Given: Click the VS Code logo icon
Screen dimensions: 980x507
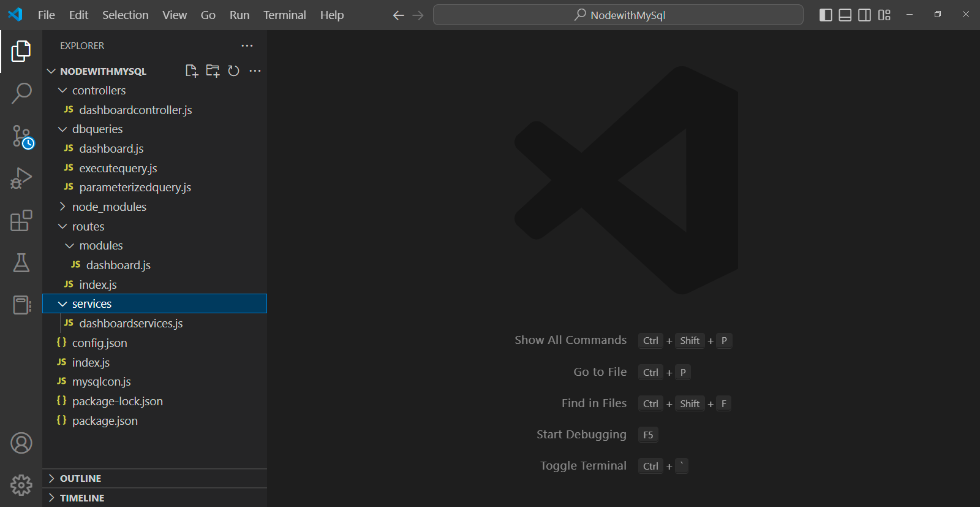Looking at the screenshot, I should [15, 15].
